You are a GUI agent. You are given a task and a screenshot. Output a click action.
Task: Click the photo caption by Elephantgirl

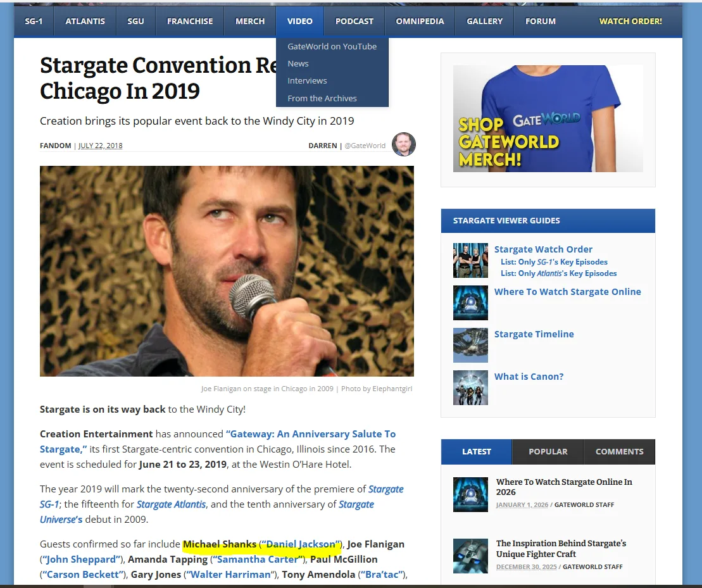click(306, 389)
